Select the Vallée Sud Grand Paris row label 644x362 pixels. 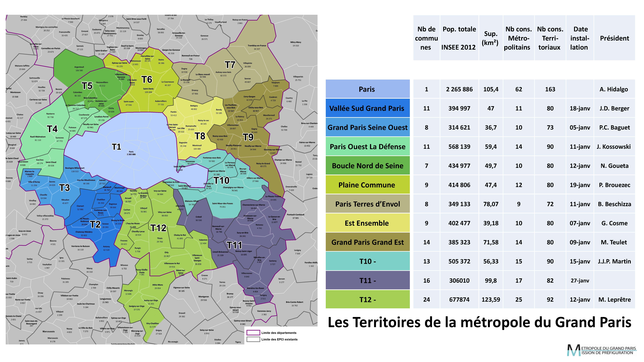click(x=368, y=108)
